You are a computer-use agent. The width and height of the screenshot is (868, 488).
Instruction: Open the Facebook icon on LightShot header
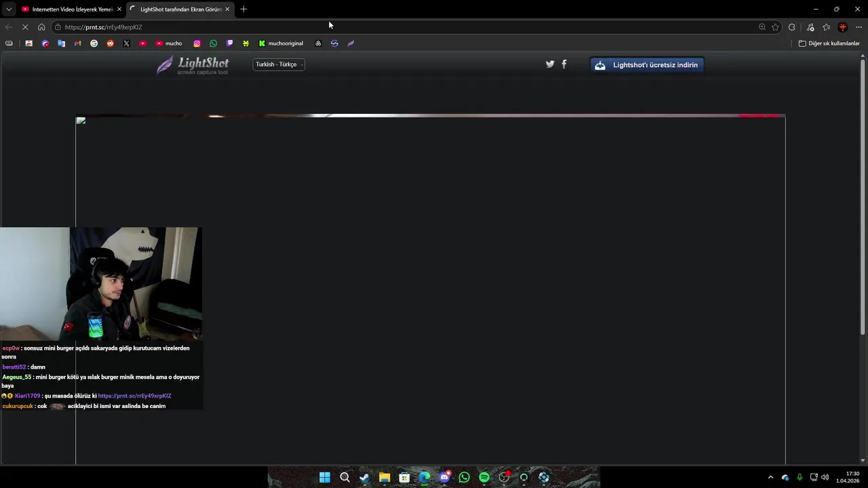(x=564, y=64)
